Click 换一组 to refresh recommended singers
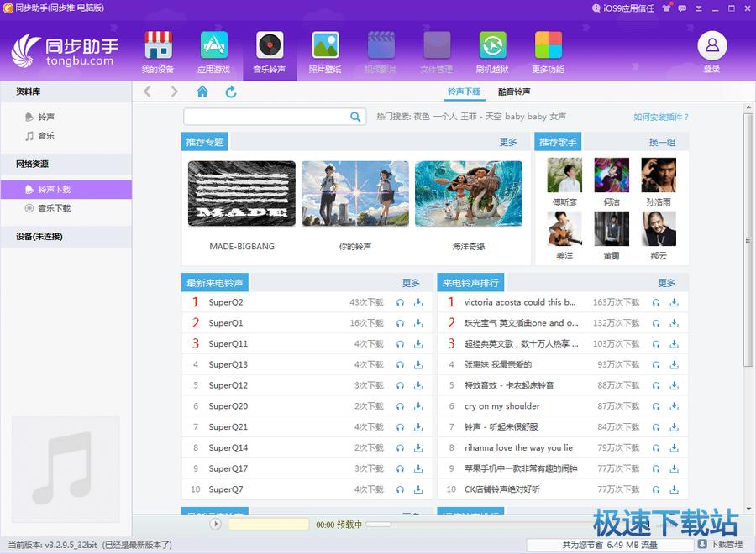This screenshot has width=756, height=554. pos(662,142)
